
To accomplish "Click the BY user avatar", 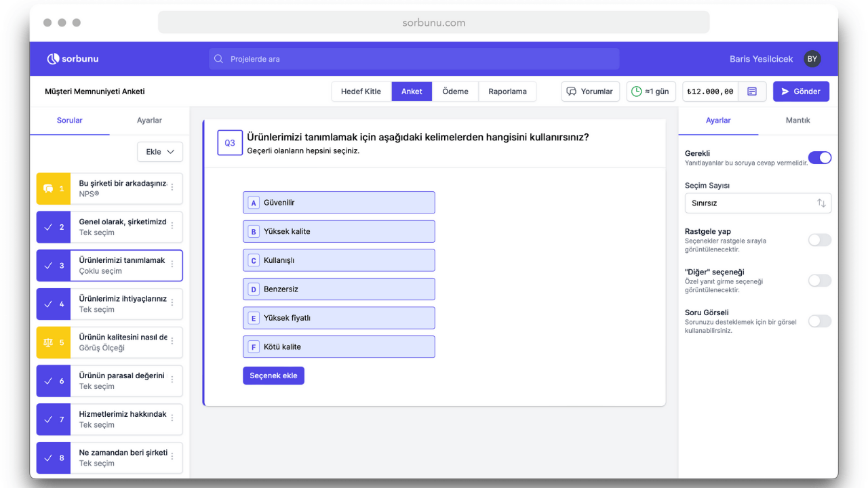I will point(812,59).
